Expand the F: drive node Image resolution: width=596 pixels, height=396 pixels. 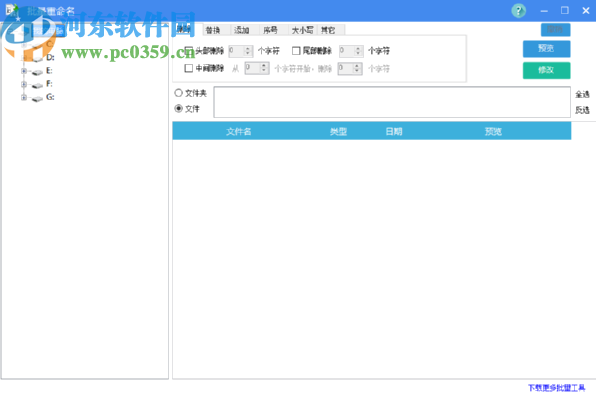pyautogui.click(x=24, y=84)
